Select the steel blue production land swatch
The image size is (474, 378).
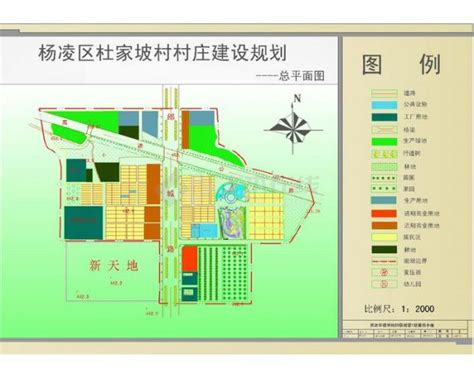click(x=384, y=200)
